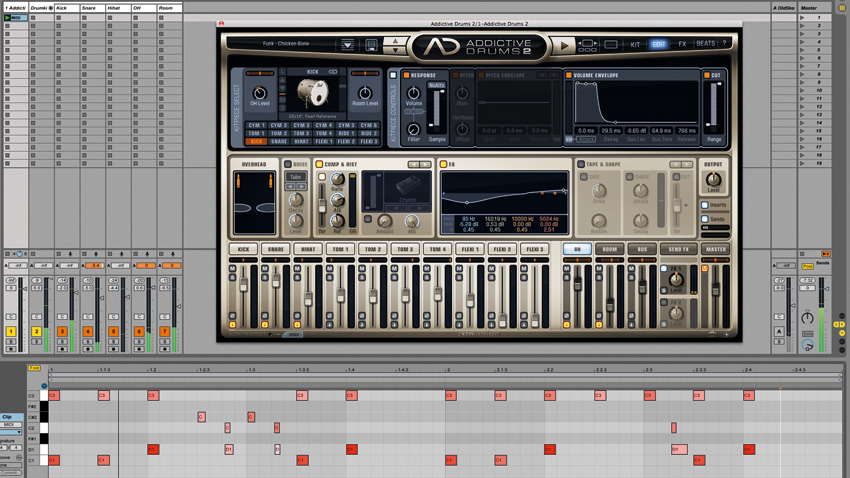The image size is (850, 478).
Task: Select the BUS mixer channel button
Action: coord(642,249)
